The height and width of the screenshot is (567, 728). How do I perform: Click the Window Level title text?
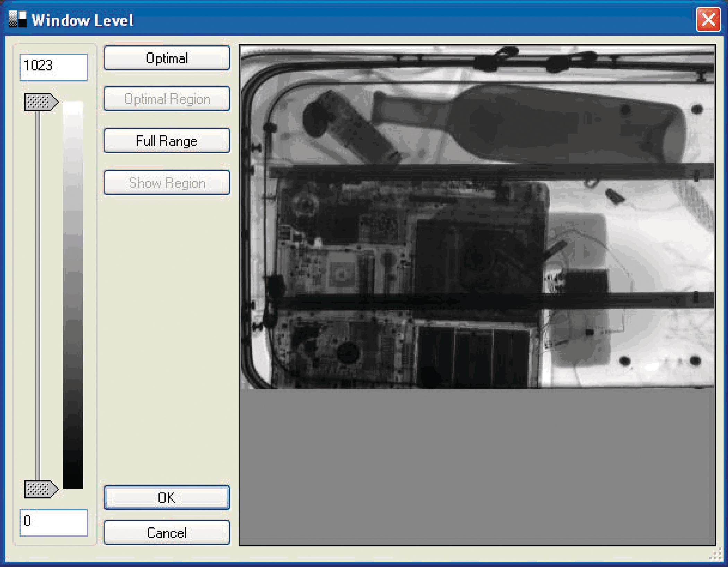(83, 20)
